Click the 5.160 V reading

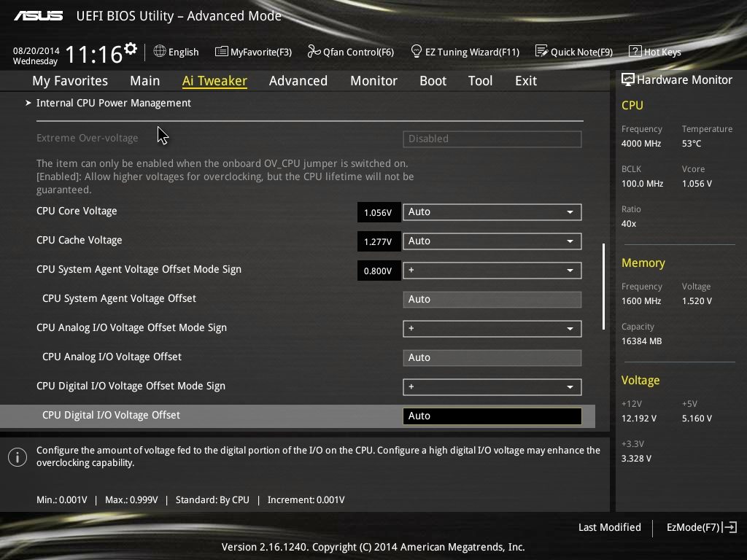[697, 419]
